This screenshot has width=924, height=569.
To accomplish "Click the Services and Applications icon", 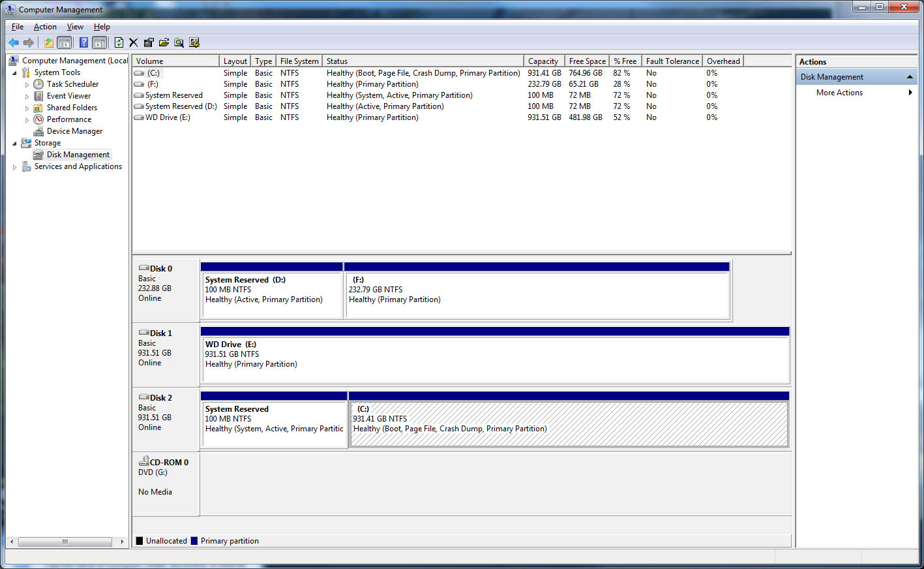I will tap(26, 166).
